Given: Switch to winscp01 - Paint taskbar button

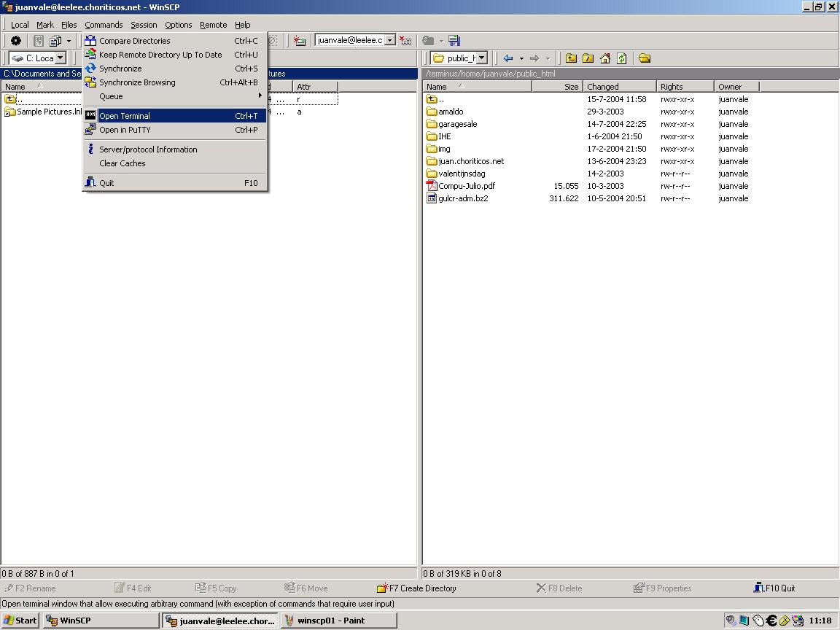Looking at the screenshot, I should click(338, 621).
